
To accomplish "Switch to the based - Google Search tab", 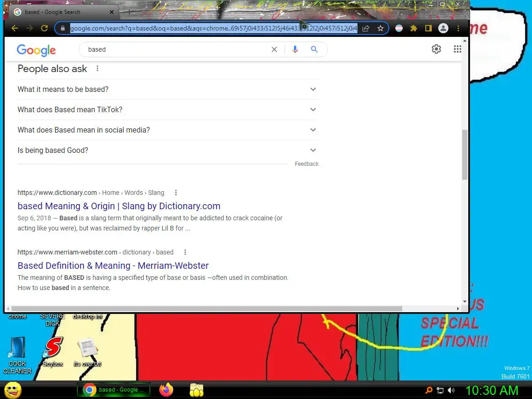I will [x=63, y=12].
